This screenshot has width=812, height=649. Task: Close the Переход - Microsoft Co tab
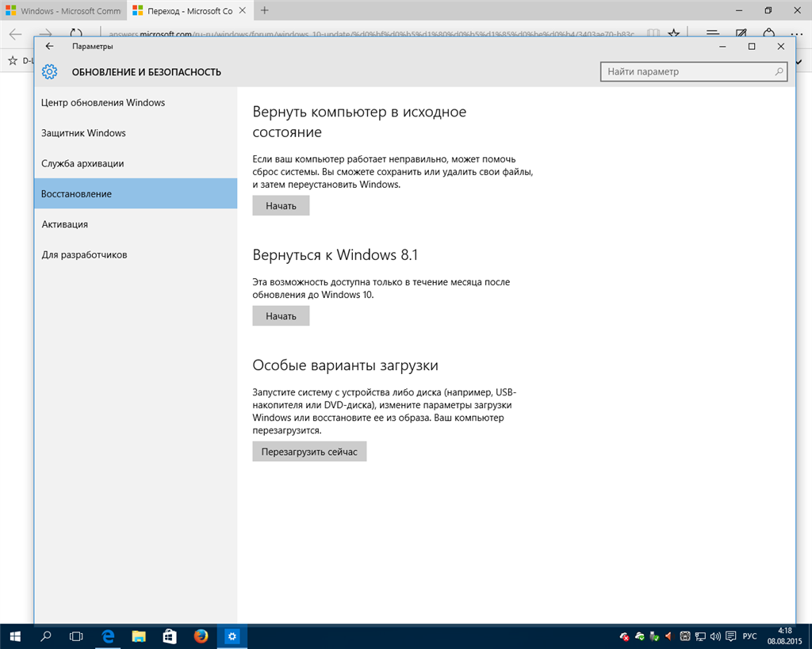(x=242, y=10)
